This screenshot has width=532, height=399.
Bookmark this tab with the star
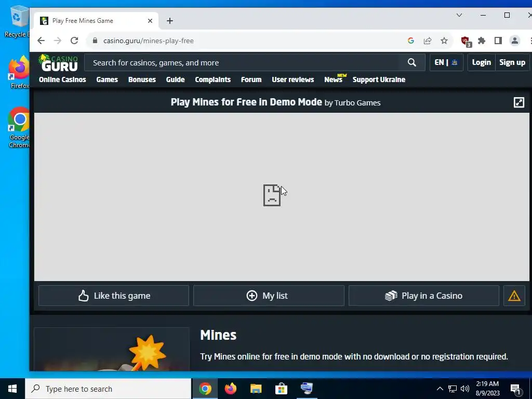click(x=444, y=41)
